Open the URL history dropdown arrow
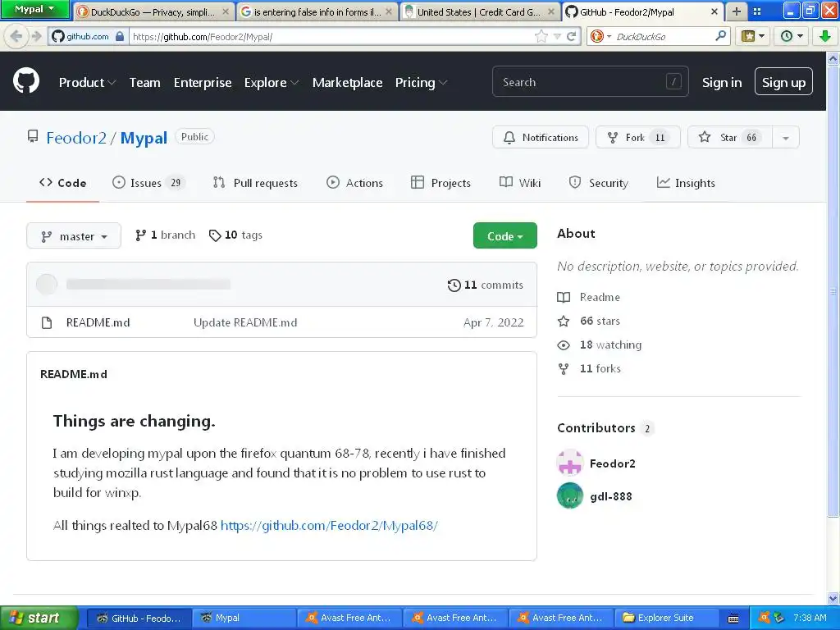 click(x=557, y=36)
